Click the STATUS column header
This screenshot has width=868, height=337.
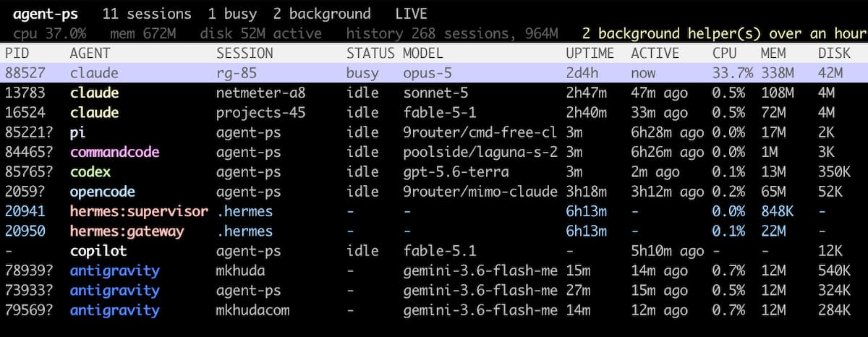[x=370, y=54]
